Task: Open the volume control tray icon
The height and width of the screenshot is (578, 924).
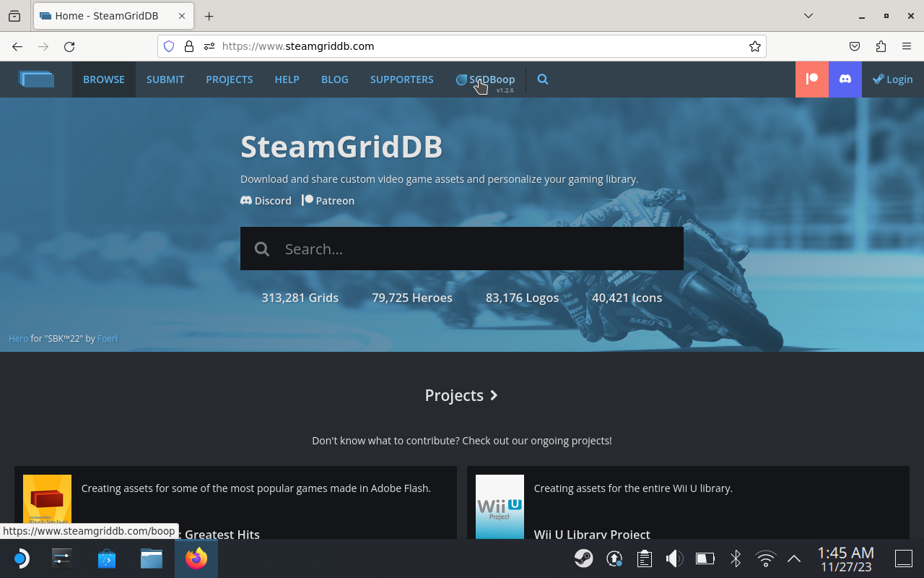Action: point(674,558)
